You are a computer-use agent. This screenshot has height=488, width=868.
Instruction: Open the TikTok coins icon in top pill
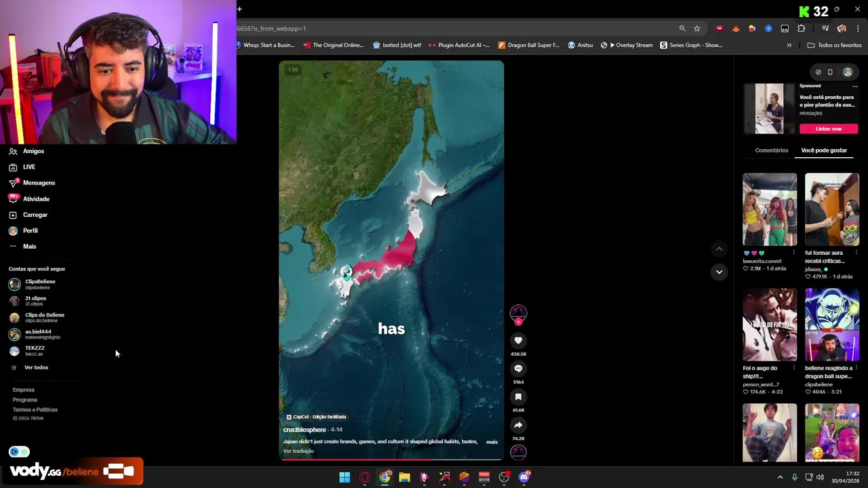coord(818,72)
